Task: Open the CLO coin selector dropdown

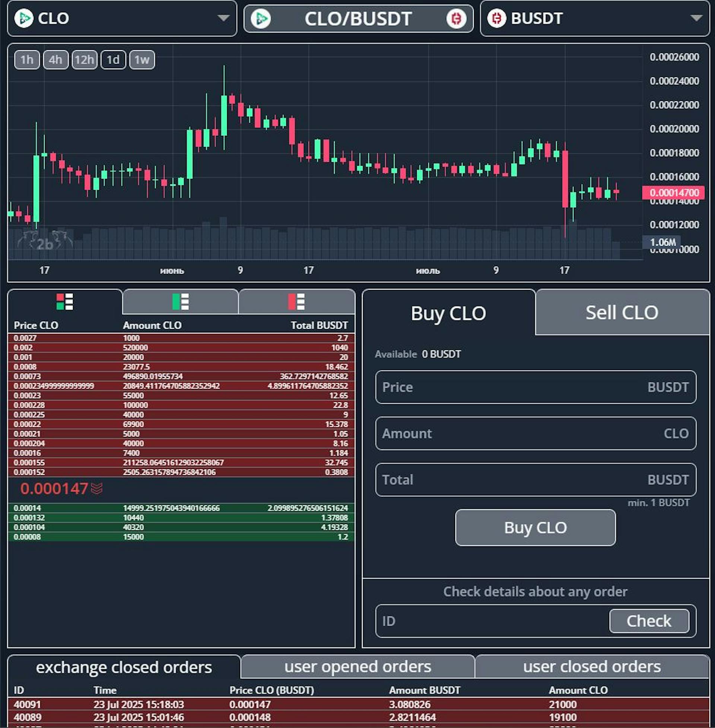Action: pos(122,18)
